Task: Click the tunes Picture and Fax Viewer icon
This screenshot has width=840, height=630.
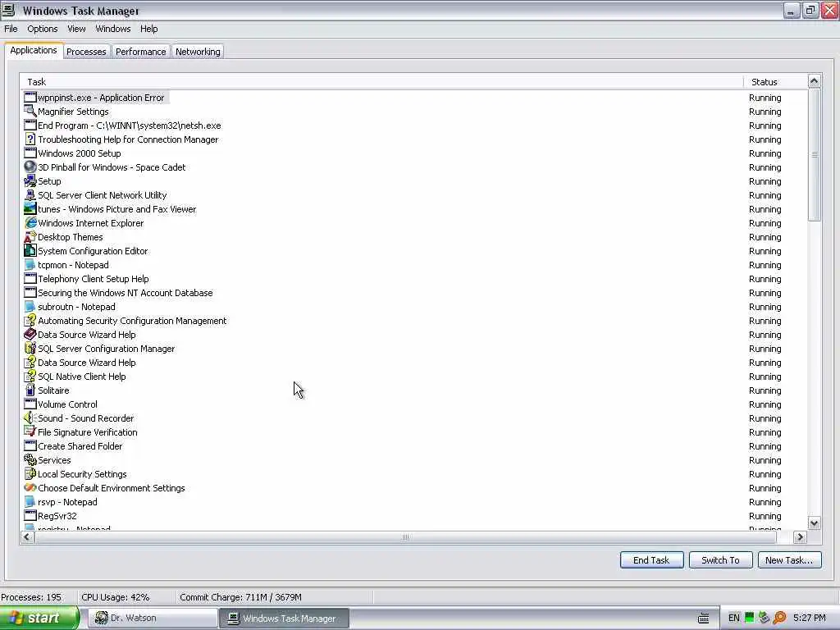Action: click(x=30, y=209)
